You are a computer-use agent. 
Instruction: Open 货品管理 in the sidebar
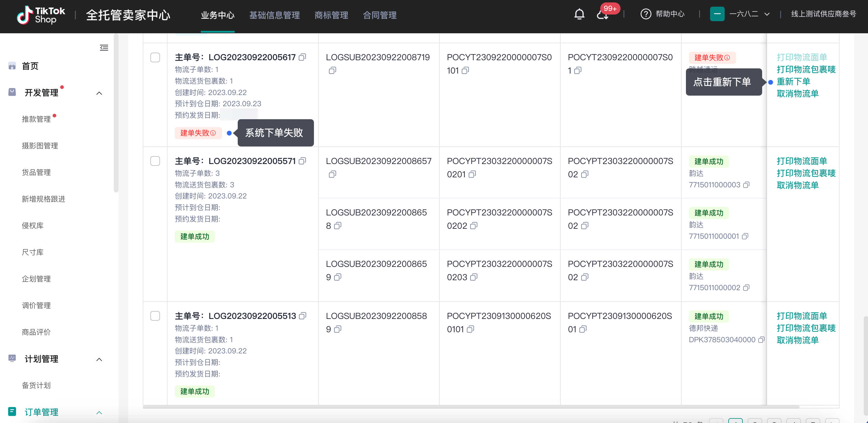click(x=36, y=172)
